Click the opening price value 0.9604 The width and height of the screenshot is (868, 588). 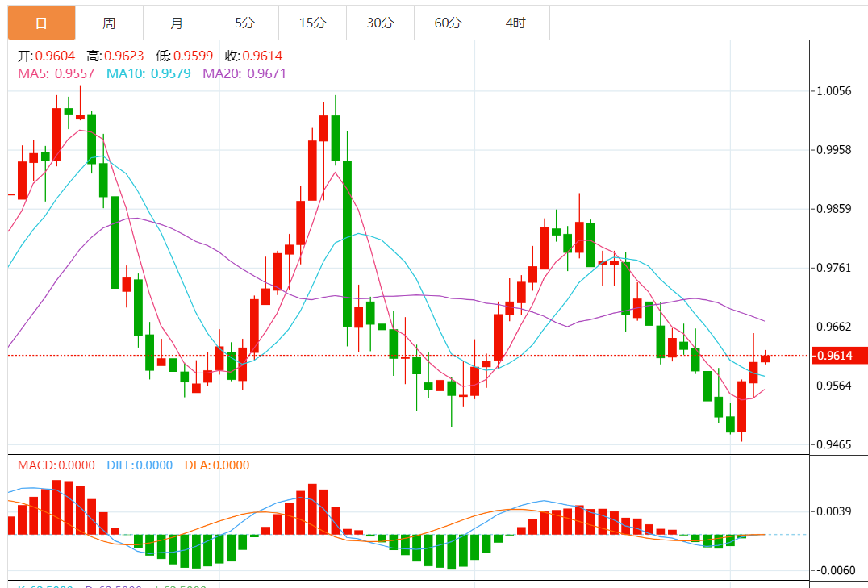55,56
